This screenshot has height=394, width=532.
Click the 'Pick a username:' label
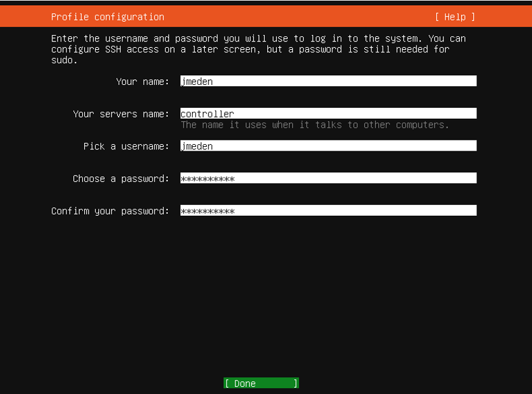[126, 146]
